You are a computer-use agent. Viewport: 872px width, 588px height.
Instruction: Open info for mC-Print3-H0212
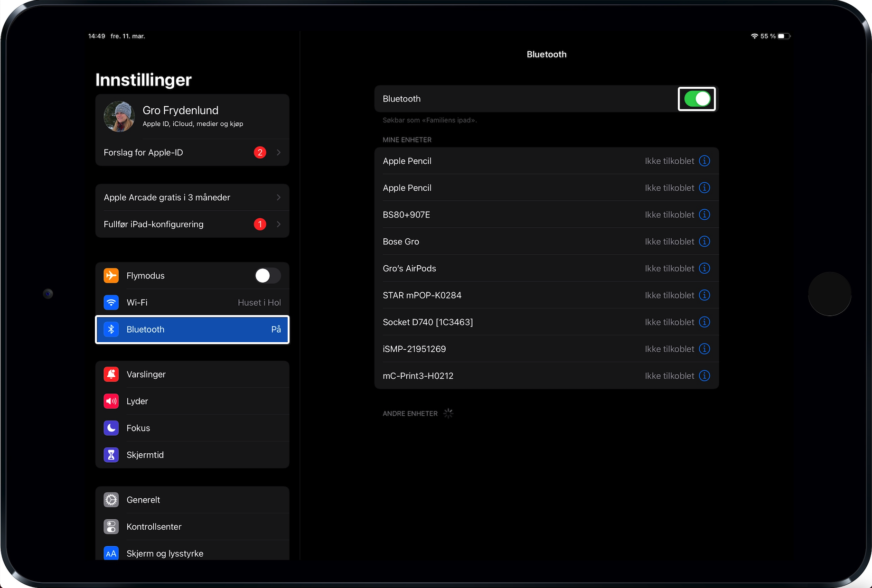click(x=704, y=376)
